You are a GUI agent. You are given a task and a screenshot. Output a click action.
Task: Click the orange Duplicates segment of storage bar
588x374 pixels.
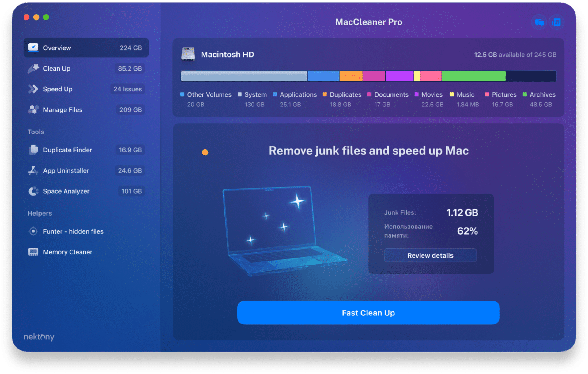pyautogui.click(x=351, y=76)
